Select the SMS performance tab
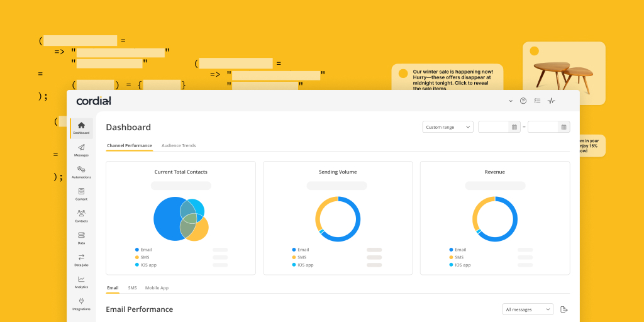 click(x=132, y=288)
